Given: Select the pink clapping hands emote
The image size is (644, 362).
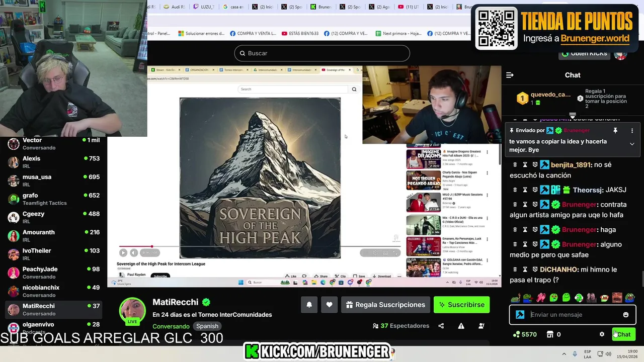Looking at the screenshot, I should (541, 298).
